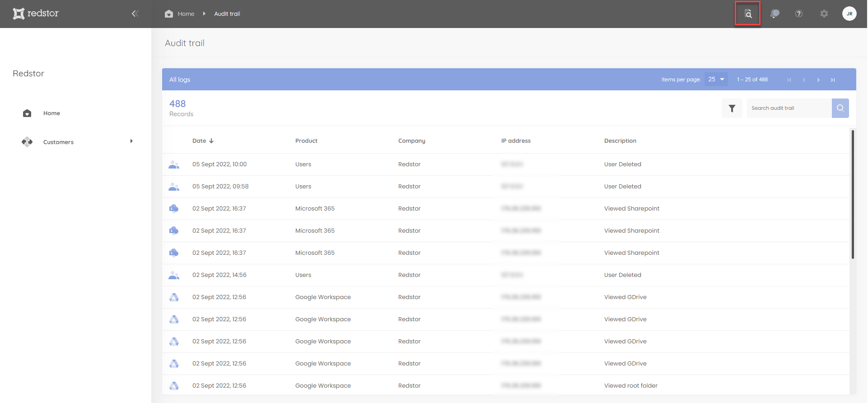Click users icon for 05 Sept 10:00 row
868x403 pixels.
174,164
